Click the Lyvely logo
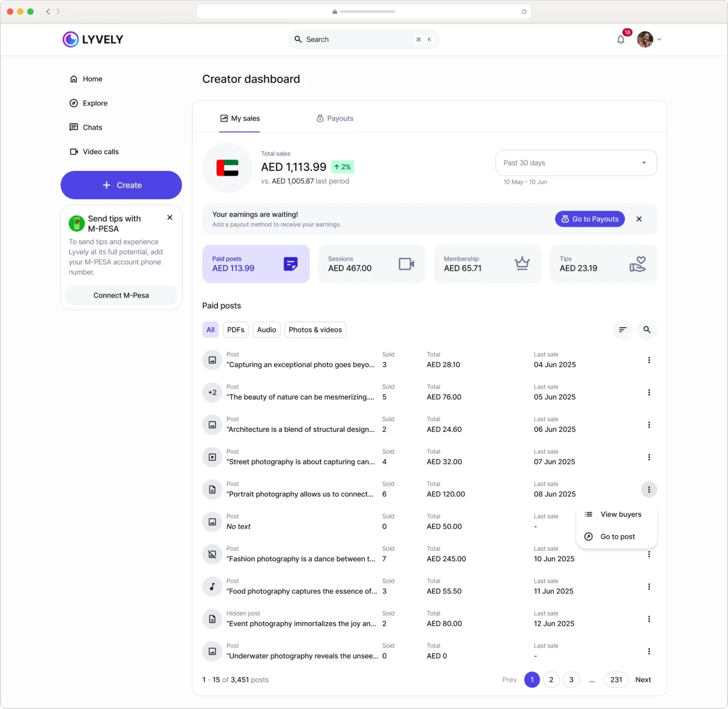728x709 pixels. click(x=93, y=40)
